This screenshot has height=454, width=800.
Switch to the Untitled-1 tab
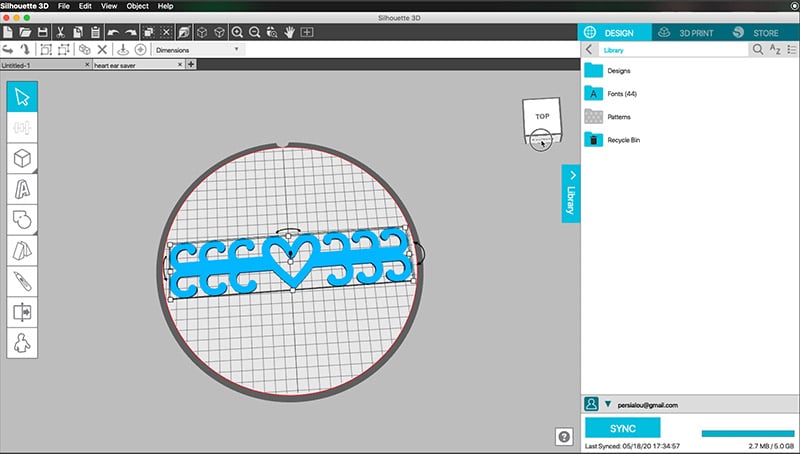pos(42,65)
